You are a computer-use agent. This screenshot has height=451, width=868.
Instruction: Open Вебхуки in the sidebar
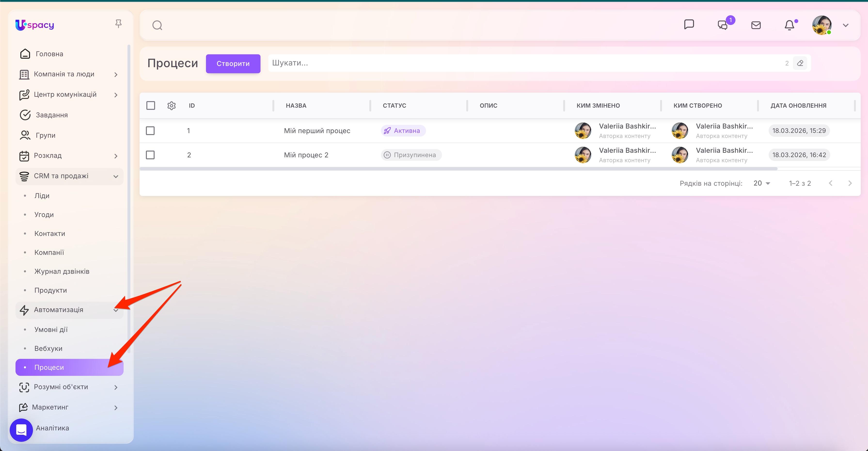click(x=48, y=348)
